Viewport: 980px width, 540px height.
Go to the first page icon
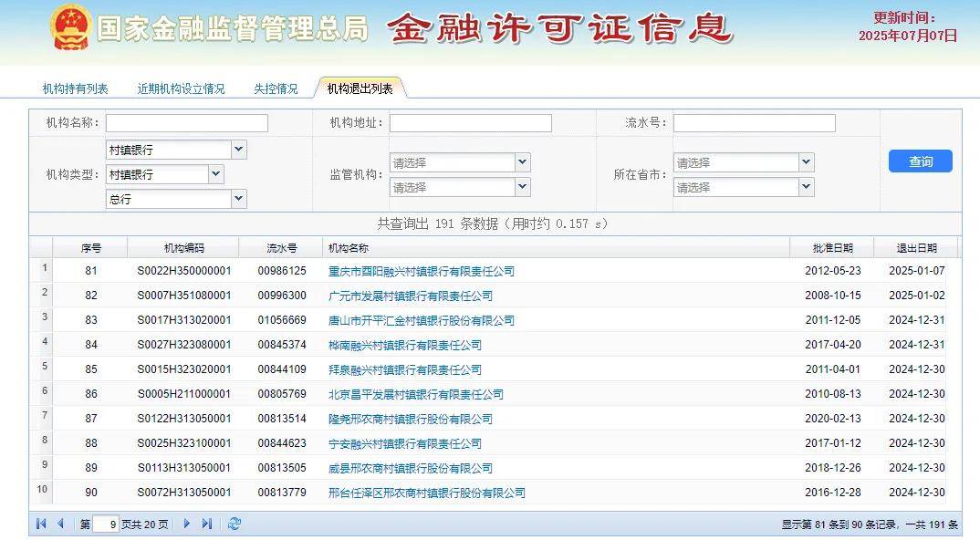click(x=41, y=524)
